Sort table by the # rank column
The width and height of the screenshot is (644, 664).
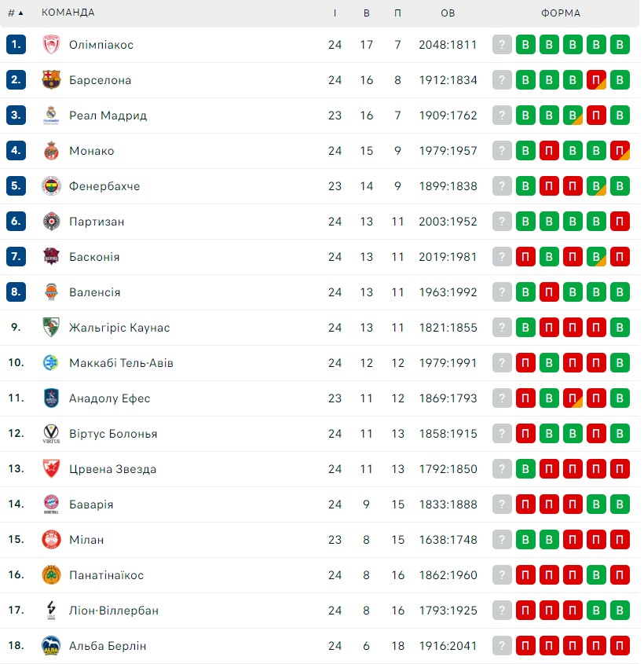(x=15, y=13)
